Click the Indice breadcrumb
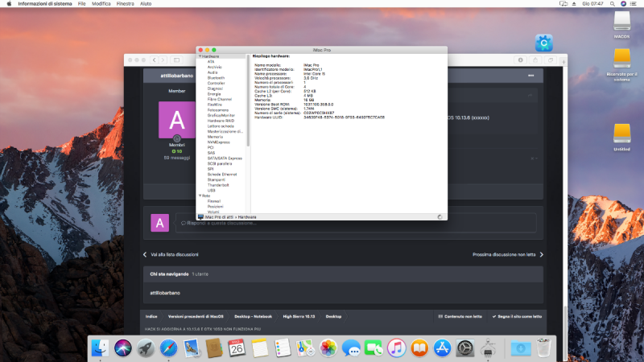The width and height of the screenshot is (644, 362). [151, 316]
